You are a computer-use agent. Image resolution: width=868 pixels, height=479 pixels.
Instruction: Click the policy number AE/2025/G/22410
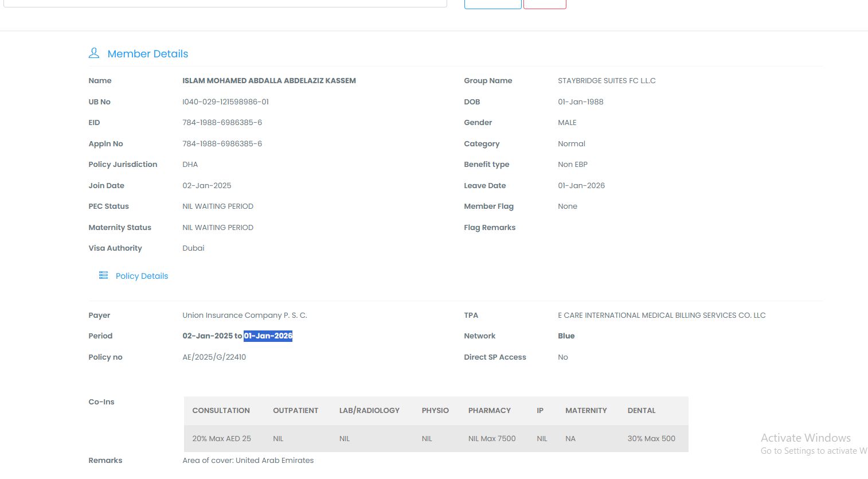pyautogui.click(x=214, y=357)
